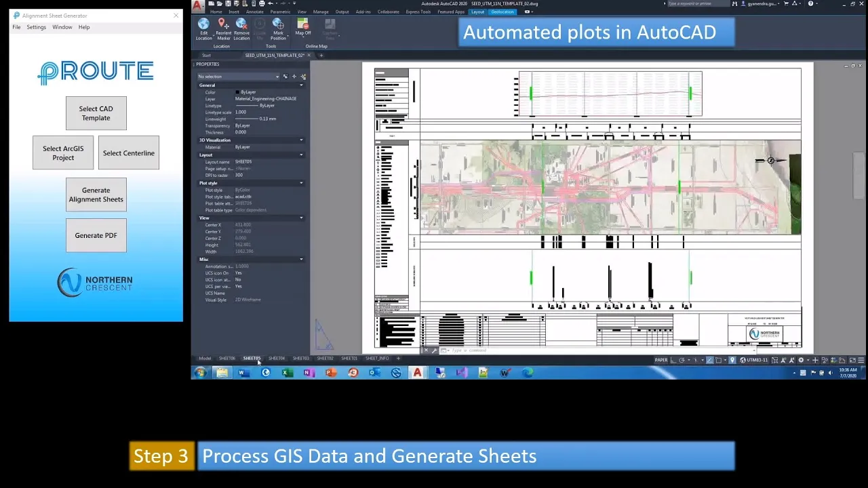This screenshot has height=488, width=868.
Task: Click the Open folder icon in quick access
Action: tap(220, 3)
